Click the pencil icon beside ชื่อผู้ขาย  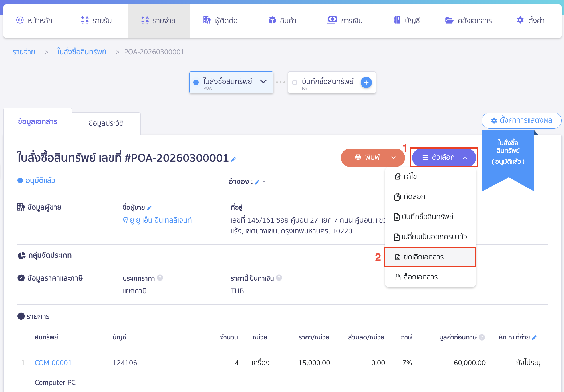pos(149,208)
